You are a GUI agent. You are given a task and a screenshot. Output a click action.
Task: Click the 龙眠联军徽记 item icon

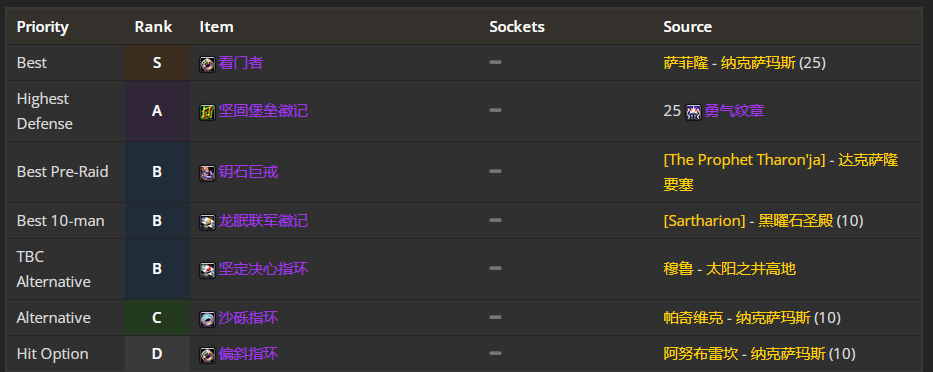207,222
